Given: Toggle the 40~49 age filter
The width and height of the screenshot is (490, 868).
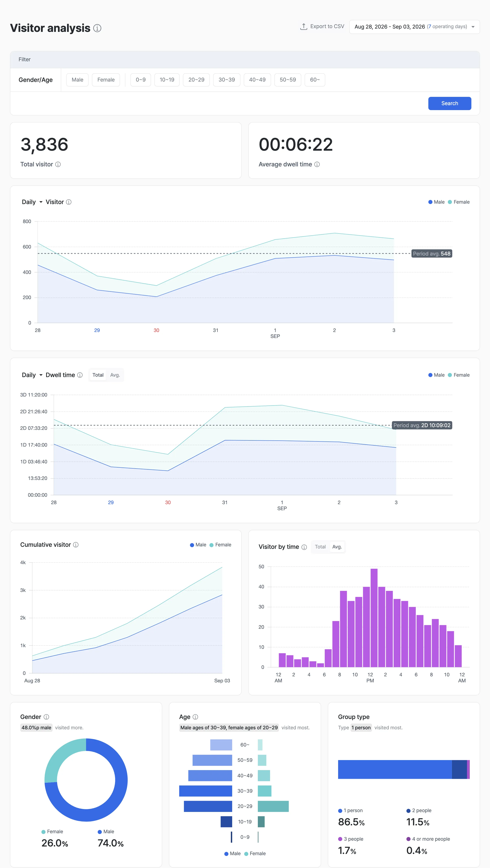Looking at the screenshot, I should coord(257,80).
